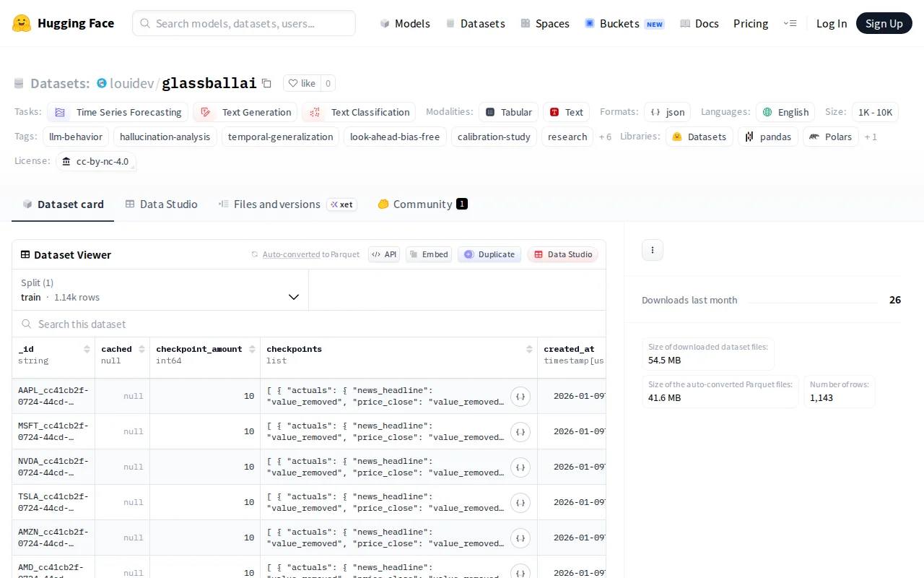Select the pandas library tag
Image resolution: width=924 pixels, height=578 pixels.
tap(768, 137)
